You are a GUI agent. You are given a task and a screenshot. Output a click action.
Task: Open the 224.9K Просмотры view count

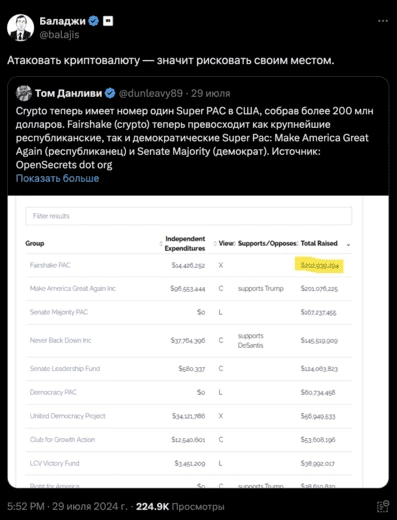(x=180, y=507)
